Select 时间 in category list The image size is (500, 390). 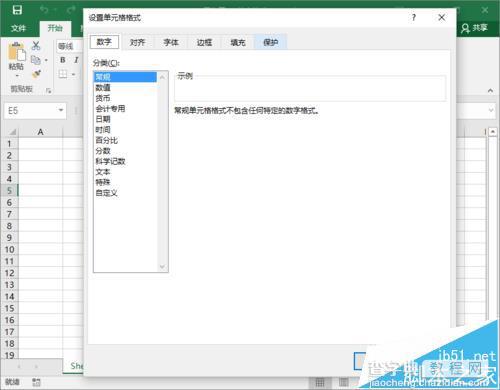point(125,130)
